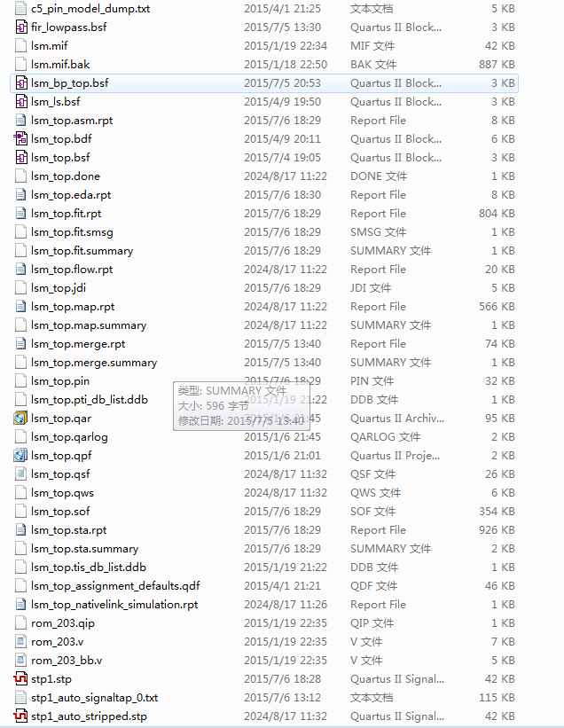Select the lsm_top.asm.rpt report icon
The height and width of the screenshot is (728, 564).
21,121
